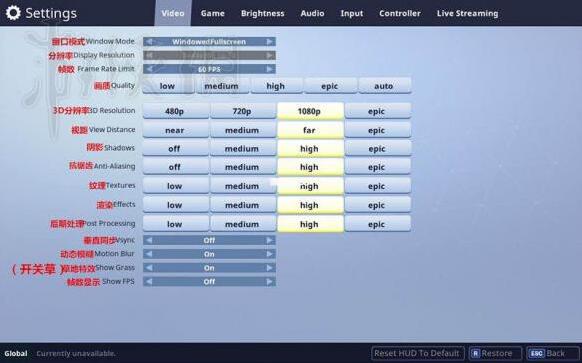Image resolution: width=582 pixels, height=363 pixels.
Task: Choose 720p for 3D Resolution
Action: tap(243, 111)
